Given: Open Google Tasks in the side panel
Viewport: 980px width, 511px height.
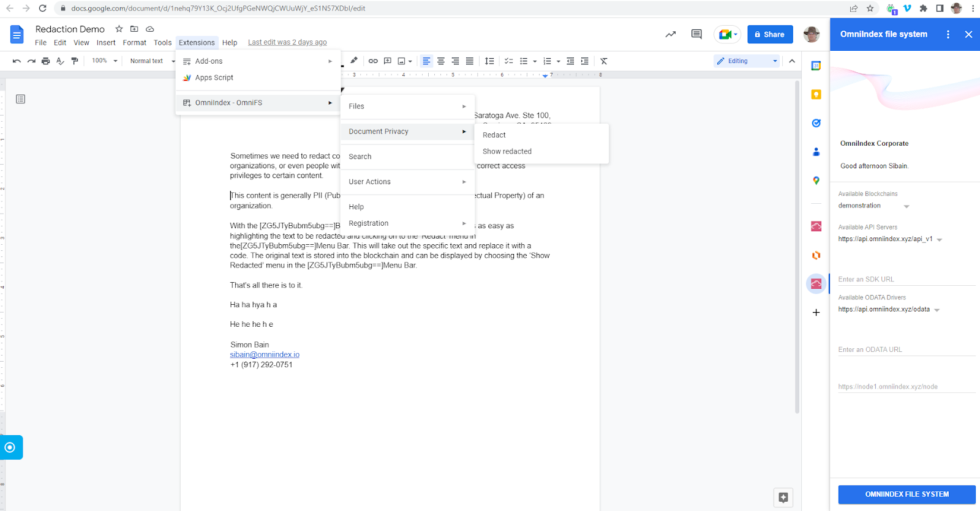Looking at the screenshot, I should (816, 123).
